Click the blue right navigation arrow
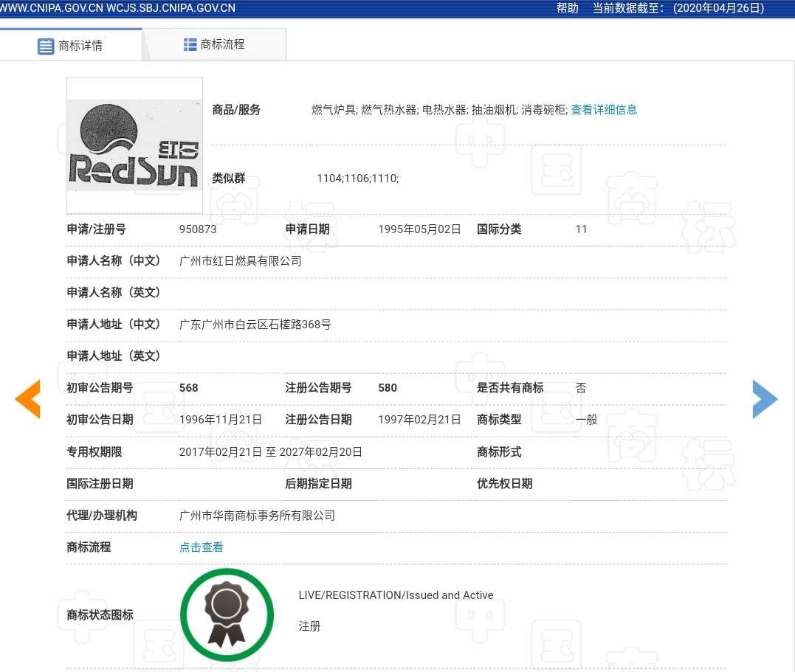Viewport: 795px width, 672px height. pyautogui.click(x=765, y=399)
